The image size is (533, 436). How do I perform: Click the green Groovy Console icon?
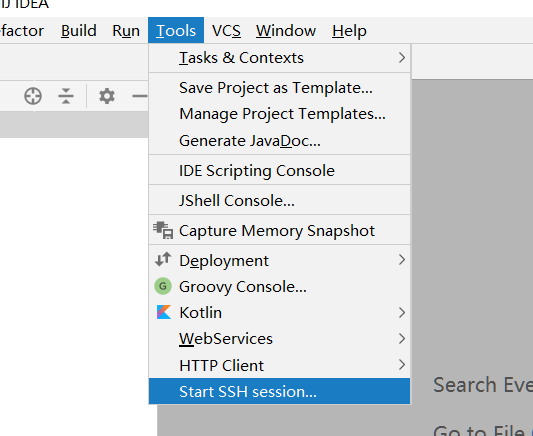163,286
